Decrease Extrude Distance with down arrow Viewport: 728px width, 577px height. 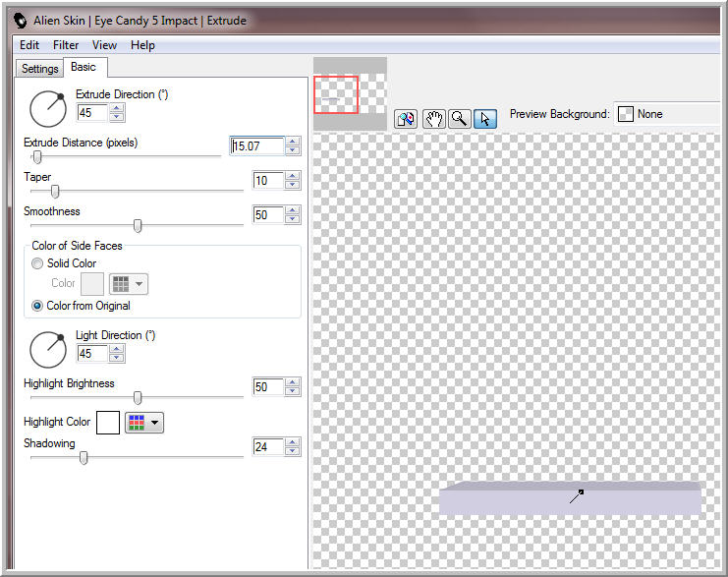tap(293, 150)
